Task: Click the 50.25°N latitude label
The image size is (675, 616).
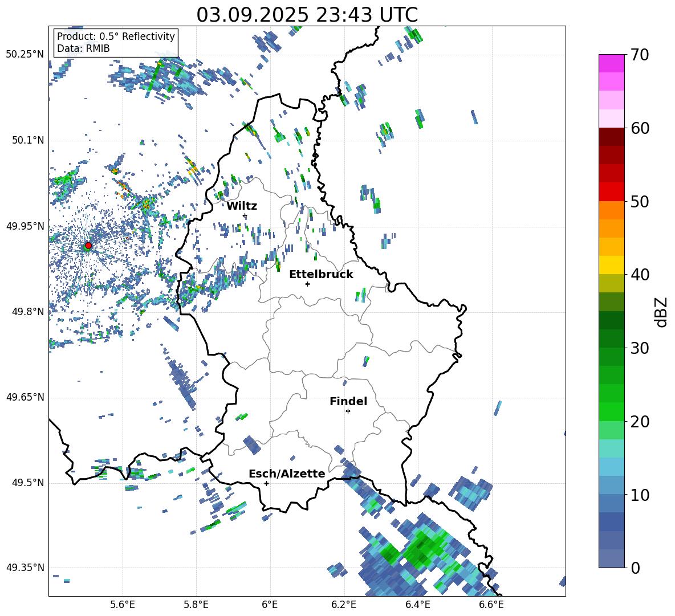Action: click(x=25, y=55)
